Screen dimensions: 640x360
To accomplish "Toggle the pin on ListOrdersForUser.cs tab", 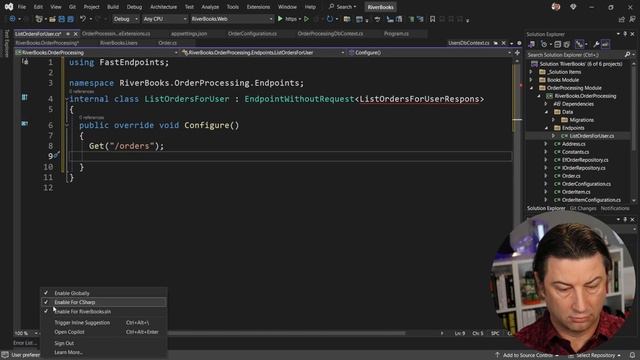I will click(x=68, y=34).
